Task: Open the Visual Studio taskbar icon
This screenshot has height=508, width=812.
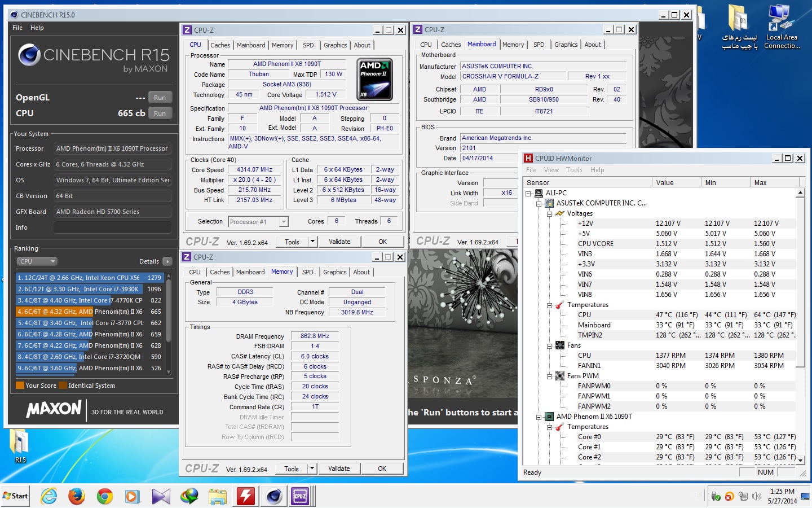Action: point(161,496)
